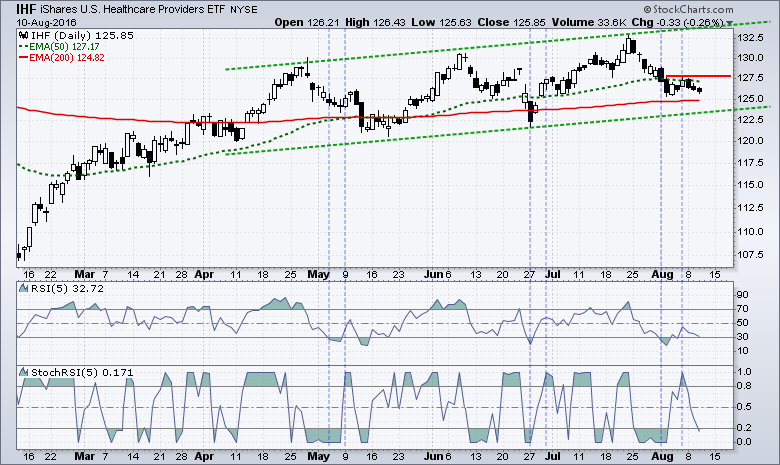Click the area-chart icon beside StochRSI(5)
The width and height of the screenshot is (780, 465).
[x=23, y=372]
